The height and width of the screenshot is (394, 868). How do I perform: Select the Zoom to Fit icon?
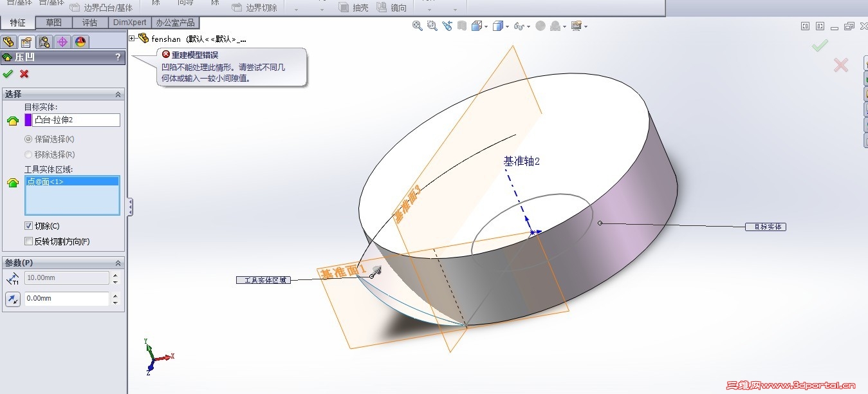(x=418, y=26)
